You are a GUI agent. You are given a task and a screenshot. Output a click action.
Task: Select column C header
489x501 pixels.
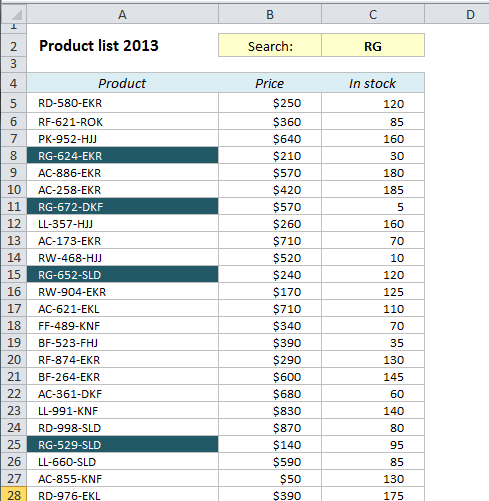[x=373, y=14]
